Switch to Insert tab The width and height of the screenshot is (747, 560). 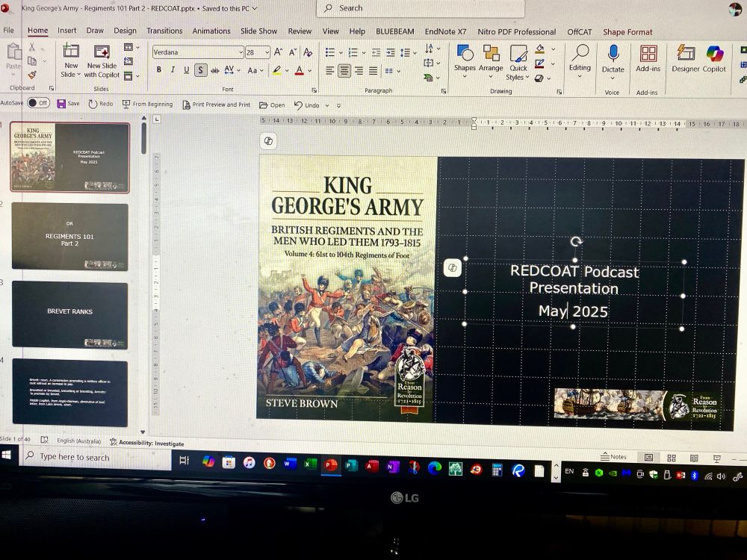point(66,30)
